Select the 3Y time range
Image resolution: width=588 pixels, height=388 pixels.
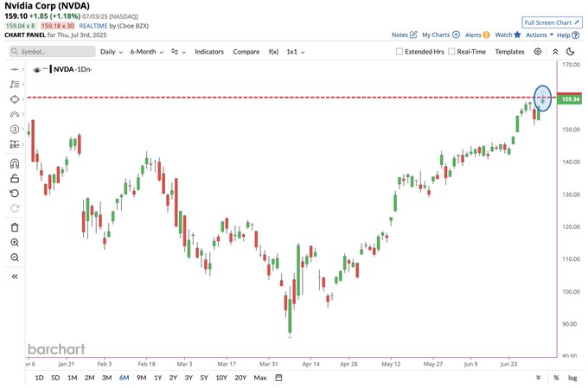[189, 378]
